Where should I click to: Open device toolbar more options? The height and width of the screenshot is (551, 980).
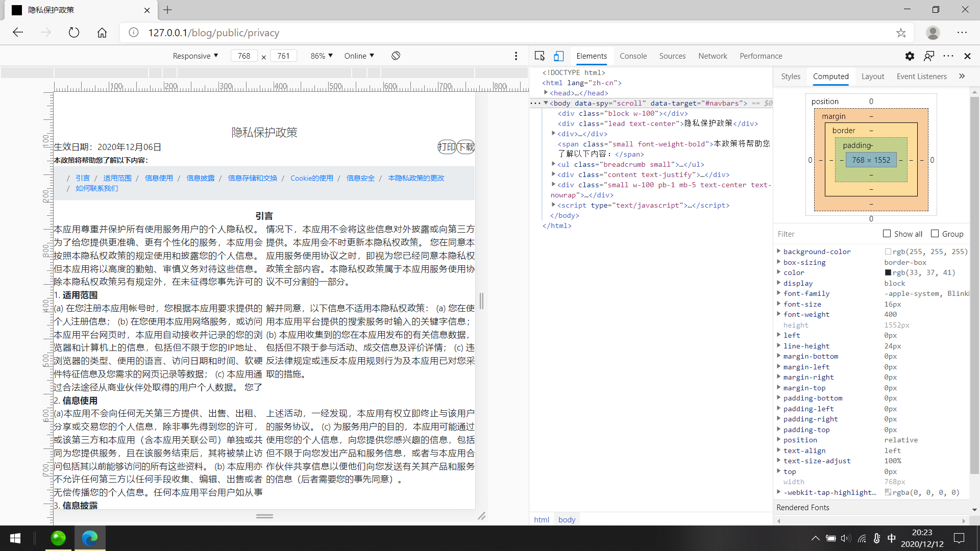516,56
